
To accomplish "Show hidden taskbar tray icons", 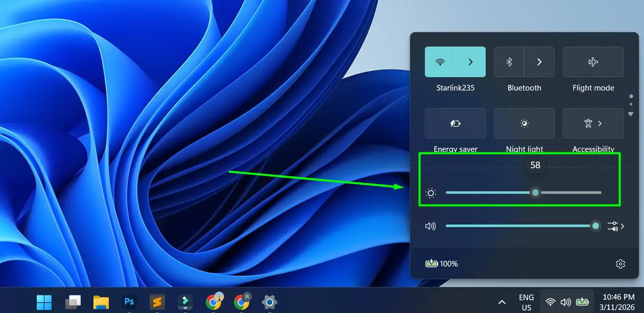I will [x=502, y=302].
